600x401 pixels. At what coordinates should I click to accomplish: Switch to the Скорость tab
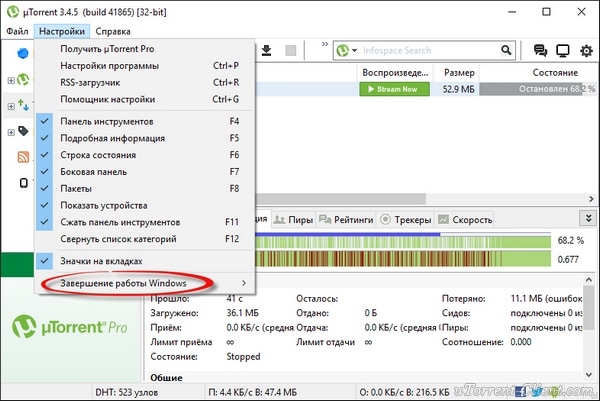(465, 220)
